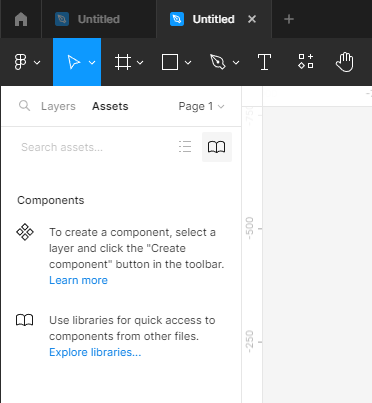Open the shape tools dropdown

pyautogui.click(x=188, y=62)
